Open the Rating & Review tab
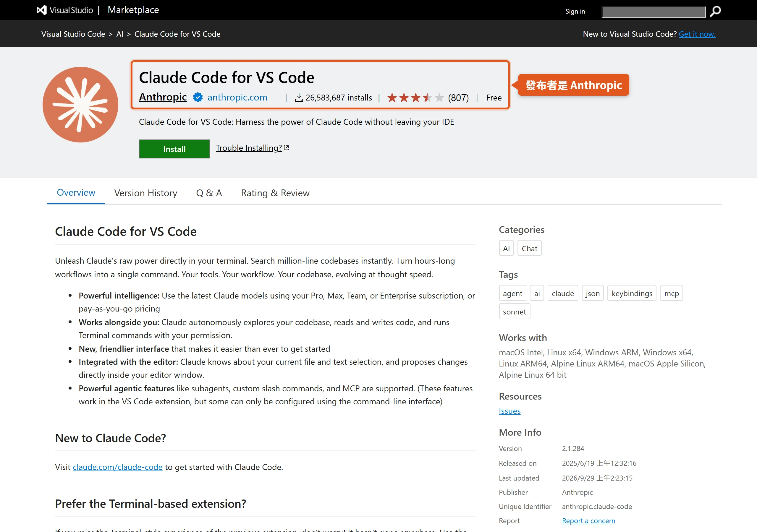Screen dimensions: 757x532 pos(275,193)
